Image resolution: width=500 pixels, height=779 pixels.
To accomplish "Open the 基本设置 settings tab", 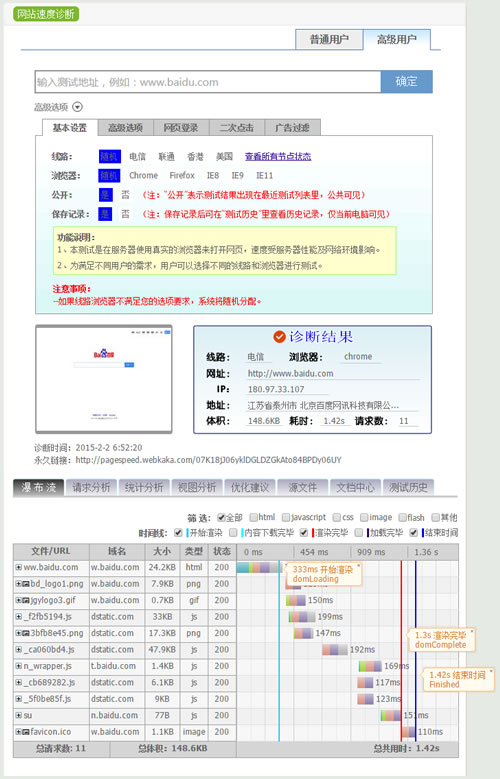I will (70, 128).
